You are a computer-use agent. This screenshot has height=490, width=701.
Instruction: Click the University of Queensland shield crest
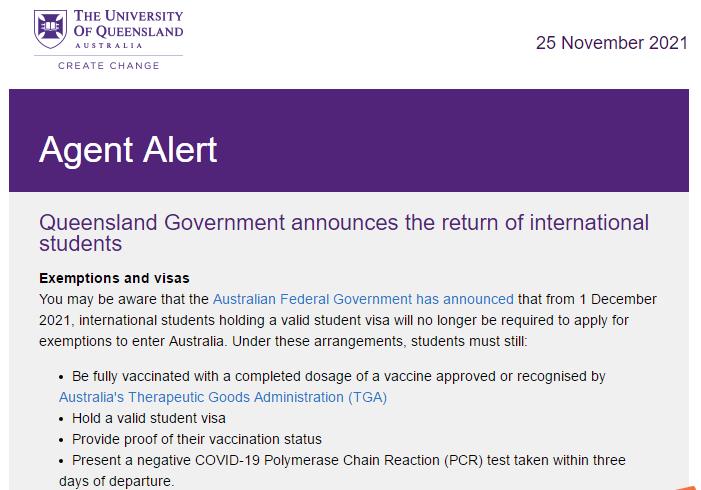(52, 27)
